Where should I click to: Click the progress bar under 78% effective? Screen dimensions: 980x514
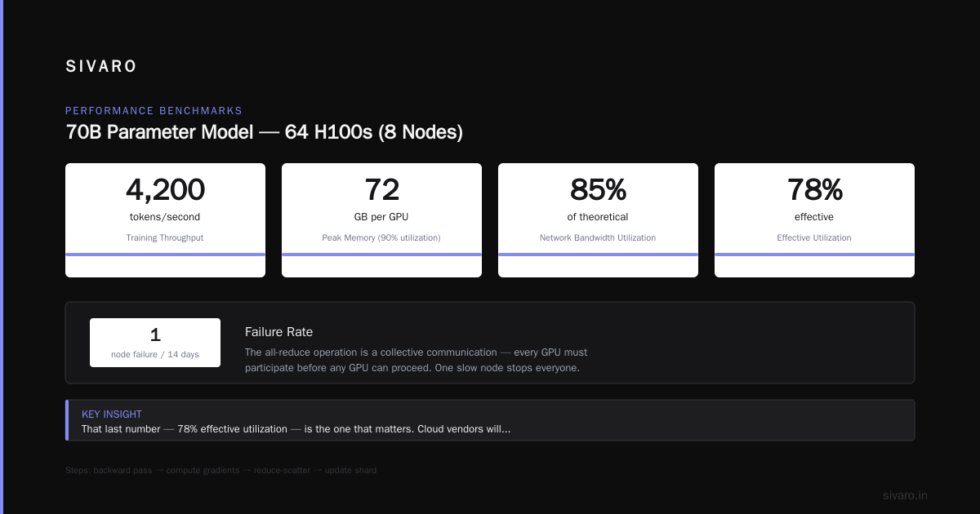point(814,255)
